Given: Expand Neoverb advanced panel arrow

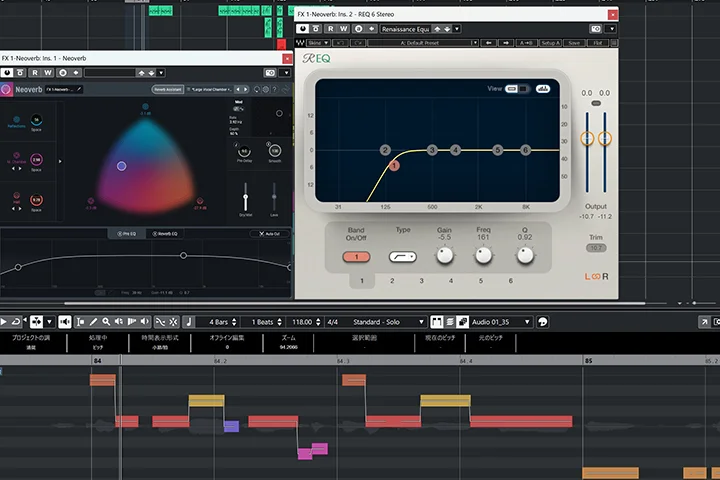Looking at the screenshot, I should [x=60, y=161].
